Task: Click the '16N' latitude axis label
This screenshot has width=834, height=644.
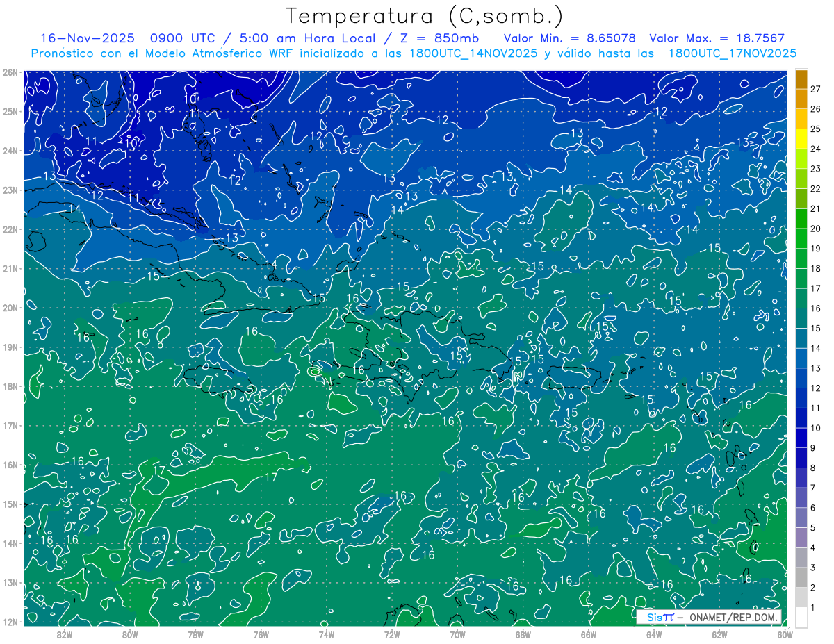Action: 10,465
